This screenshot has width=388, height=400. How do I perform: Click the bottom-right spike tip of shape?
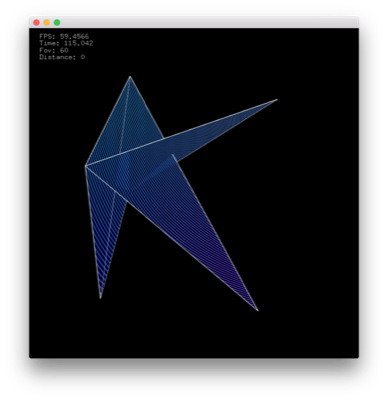point(258,310)
